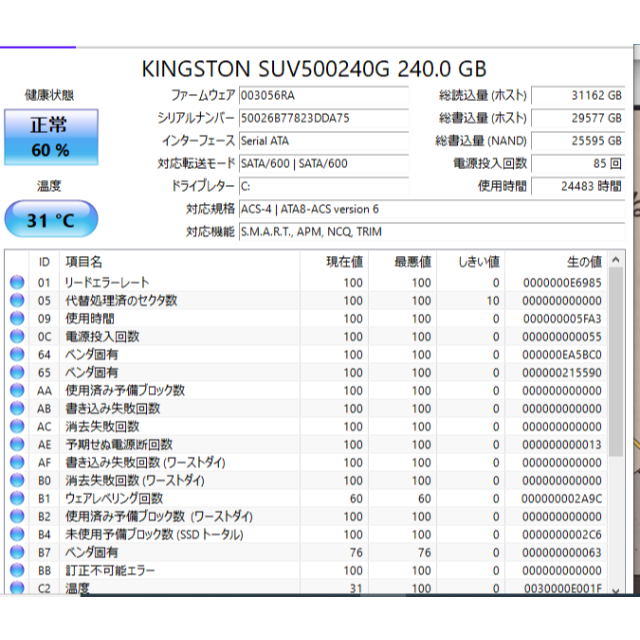Click the drive title KINGSTON SUV500240G 240.0 GB

314,69
